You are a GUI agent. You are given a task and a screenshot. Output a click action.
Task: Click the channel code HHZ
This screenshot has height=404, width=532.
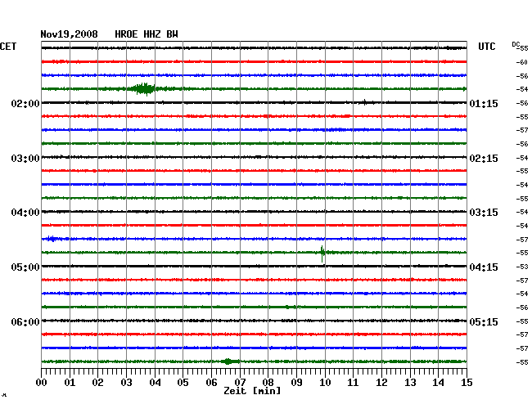(152, 34)
